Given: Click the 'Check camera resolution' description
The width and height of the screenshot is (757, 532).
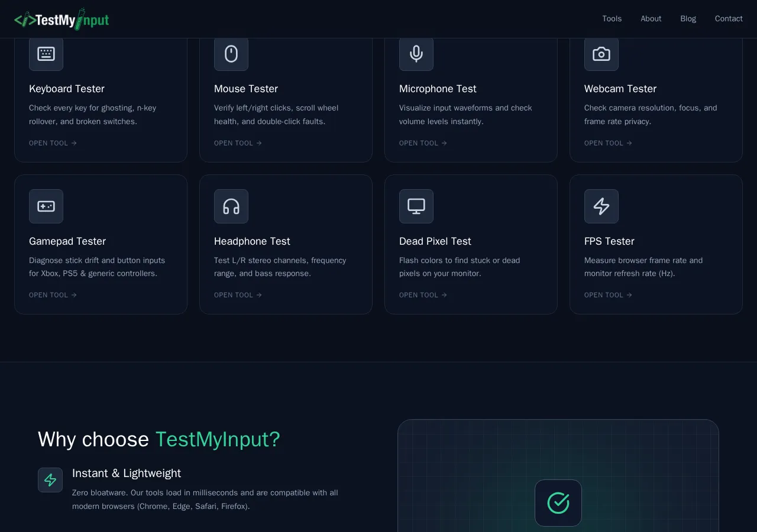Looking at the screenshot, I should [651, 115].
